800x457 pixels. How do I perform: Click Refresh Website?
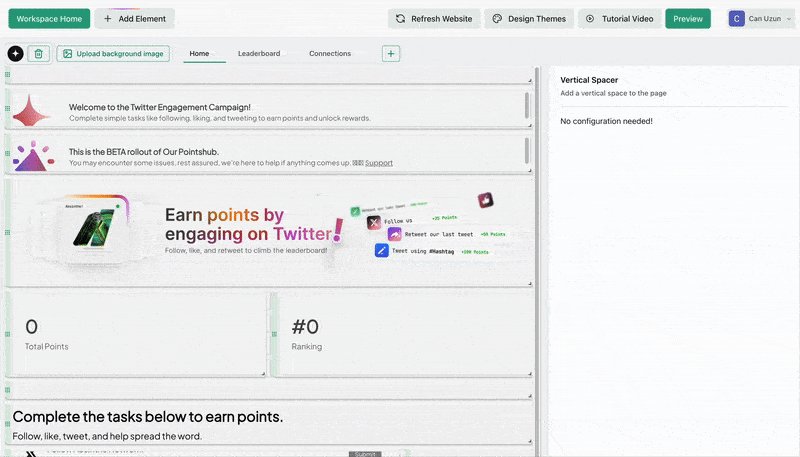pos(434,19)
